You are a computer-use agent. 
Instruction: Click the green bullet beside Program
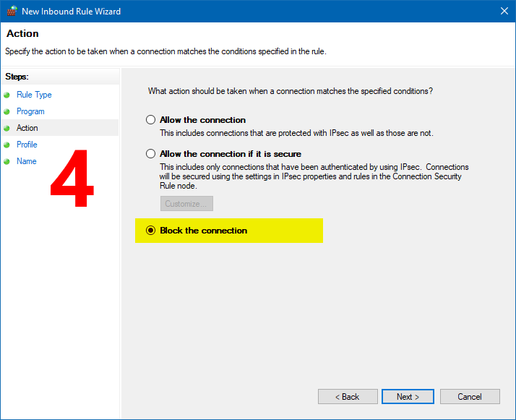7,111
